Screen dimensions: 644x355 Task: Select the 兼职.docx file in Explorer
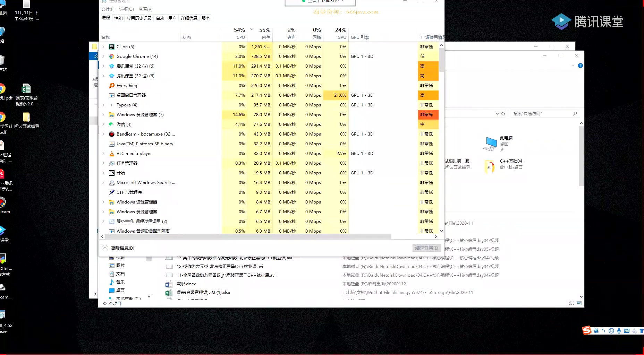186,284
